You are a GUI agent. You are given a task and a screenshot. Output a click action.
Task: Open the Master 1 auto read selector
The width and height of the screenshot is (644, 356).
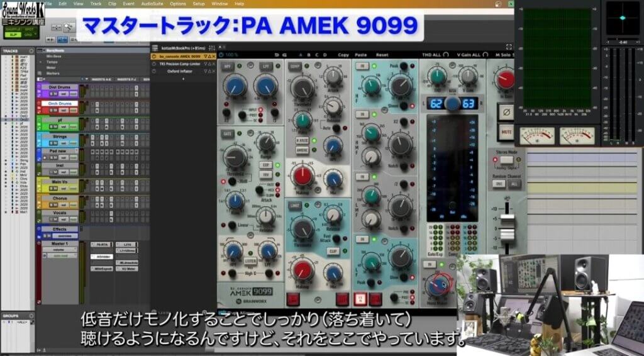coord(62,255)
